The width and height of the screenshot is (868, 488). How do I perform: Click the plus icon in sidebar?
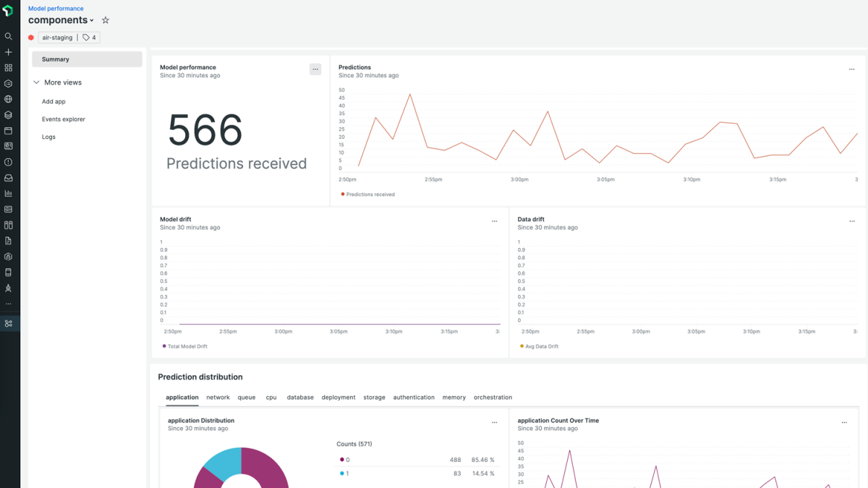9,52
